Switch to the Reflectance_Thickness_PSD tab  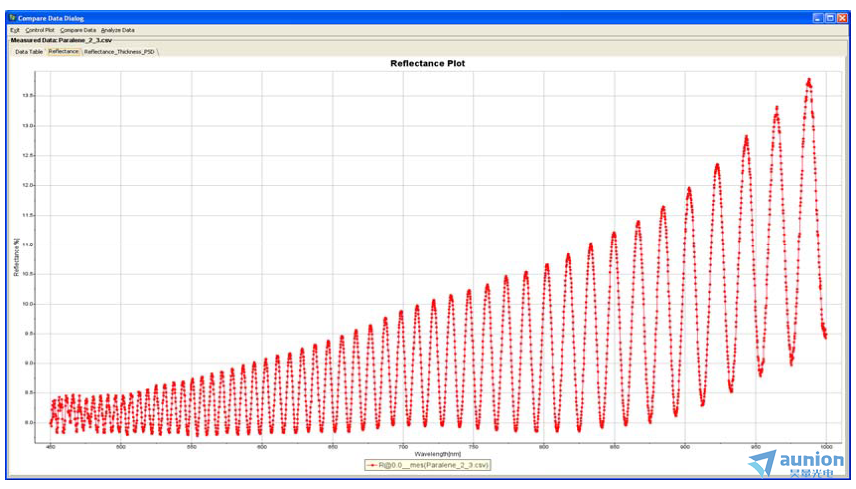pyautogui.click(x=120, y=52)
